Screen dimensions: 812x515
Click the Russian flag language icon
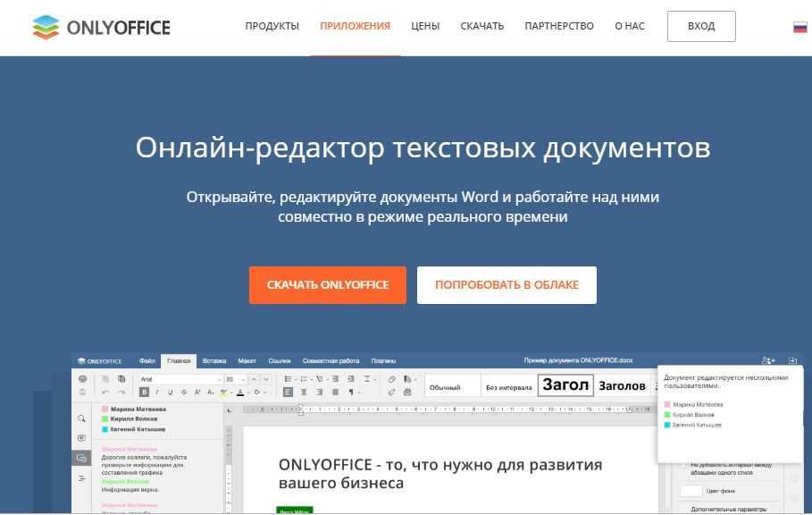pyautogui.click(x=799, y=27)
